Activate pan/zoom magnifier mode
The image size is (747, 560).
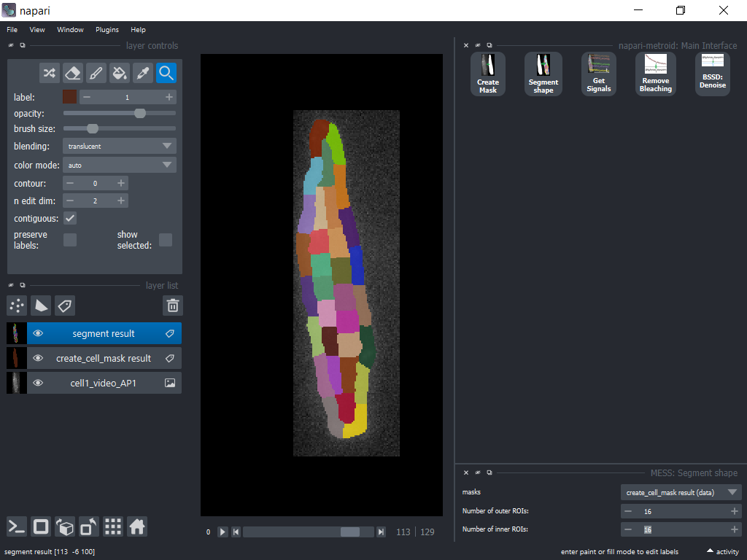click(166, 73)
